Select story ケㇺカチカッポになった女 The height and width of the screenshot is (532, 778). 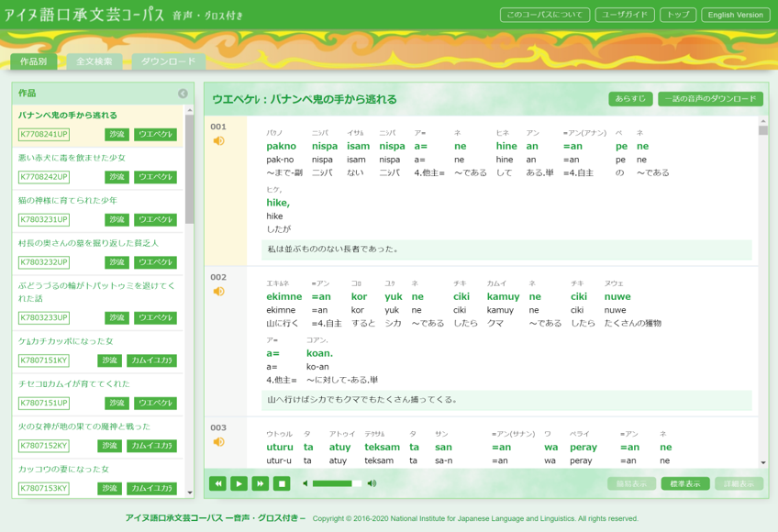tap(65, 341)
